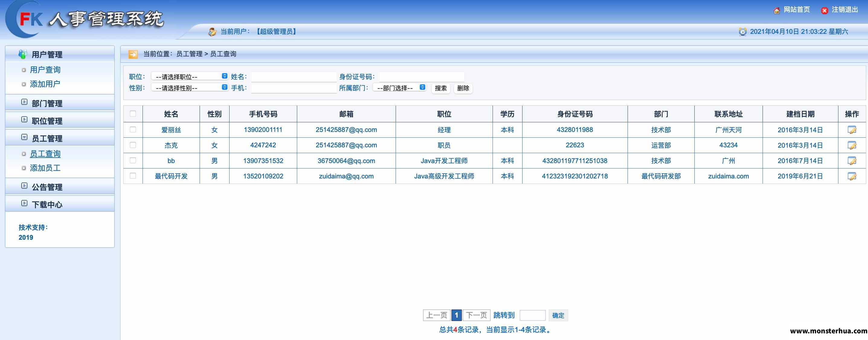868x340 pixels.
Task: Click the name 最代码开发 in table
Action: point(171,176)
